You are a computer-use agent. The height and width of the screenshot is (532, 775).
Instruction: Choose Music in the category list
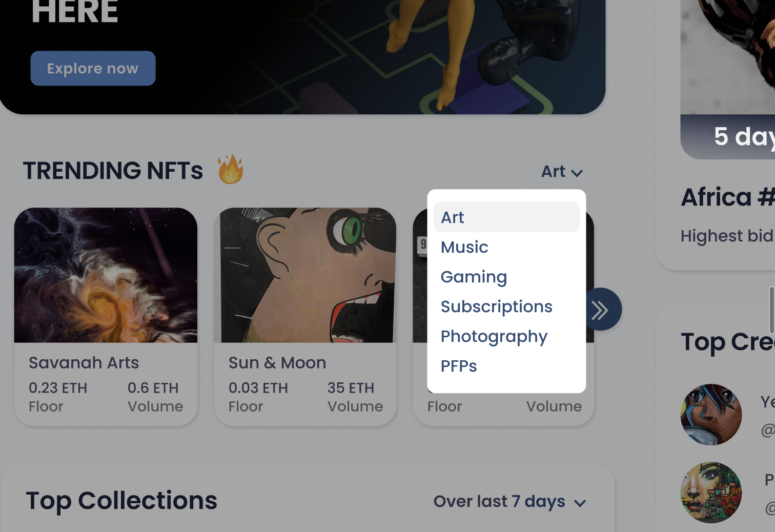[x=464, y=247]
